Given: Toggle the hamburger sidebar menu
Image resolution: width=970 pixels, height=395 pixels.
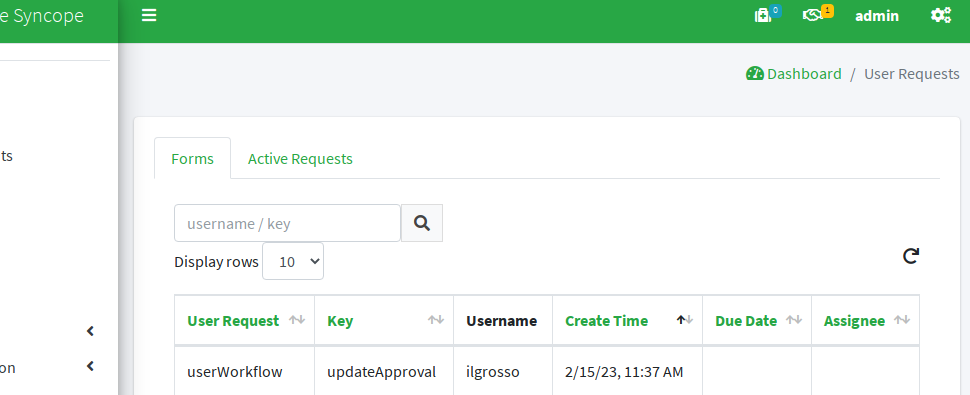Looking at the screenshot, I should click(x=148, y=15).
